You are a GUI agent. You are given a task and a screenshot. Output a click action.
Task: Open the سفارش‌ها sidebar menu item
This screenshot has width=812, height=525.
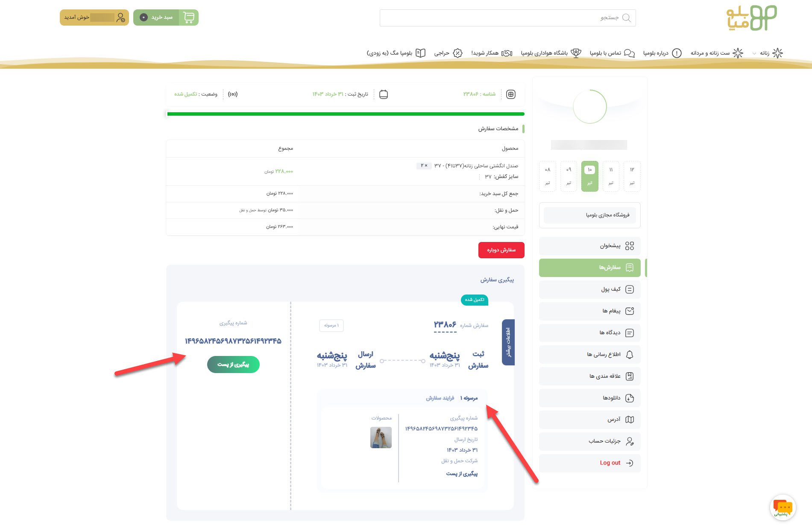[589, 268]
